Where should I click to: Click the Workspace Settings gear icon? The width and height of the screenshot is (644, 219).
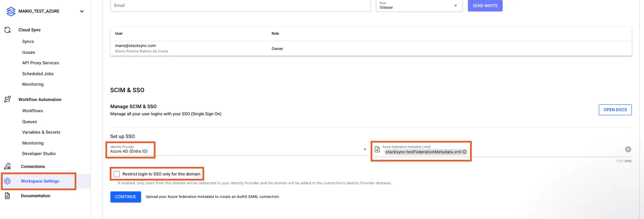click(7, 181)
